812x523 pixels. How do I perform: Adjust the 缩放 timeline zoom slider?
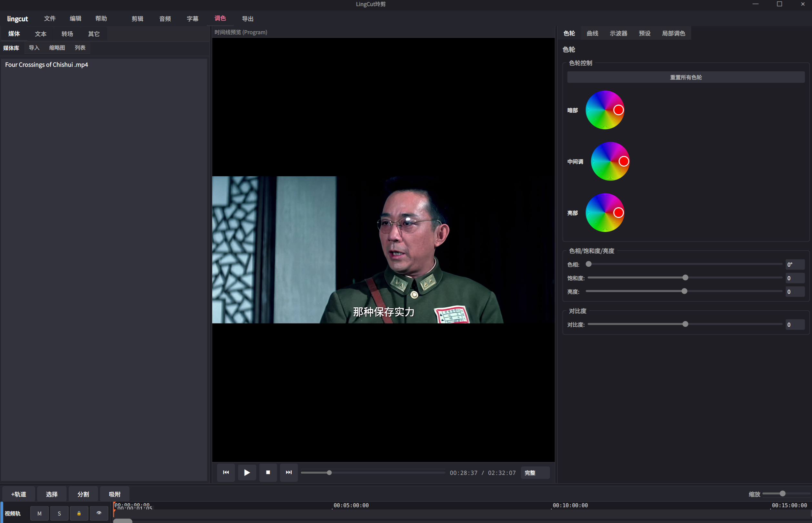point(786,494)
